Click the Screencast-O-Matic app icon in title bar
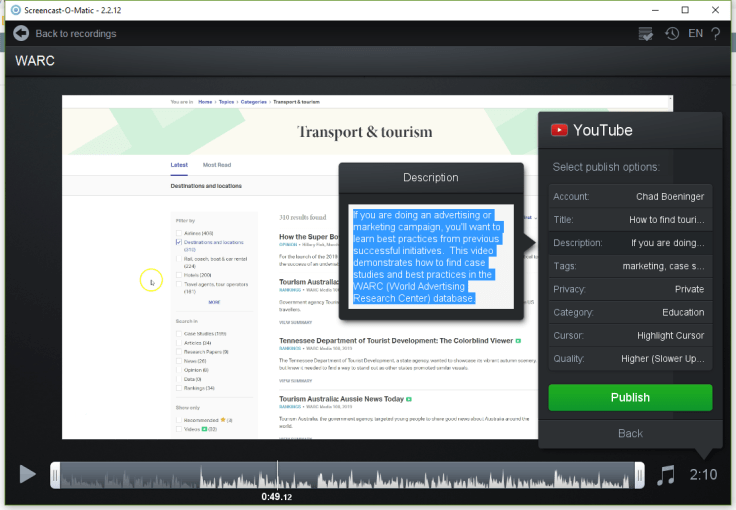Viewport: 736px width, 510px height. (16, 10)
